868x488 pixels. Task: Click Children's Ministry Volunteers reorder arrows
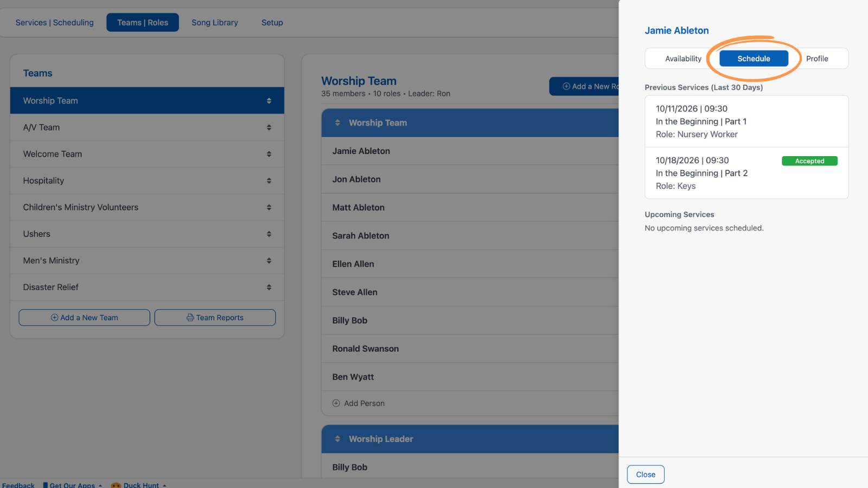point(269,207)
